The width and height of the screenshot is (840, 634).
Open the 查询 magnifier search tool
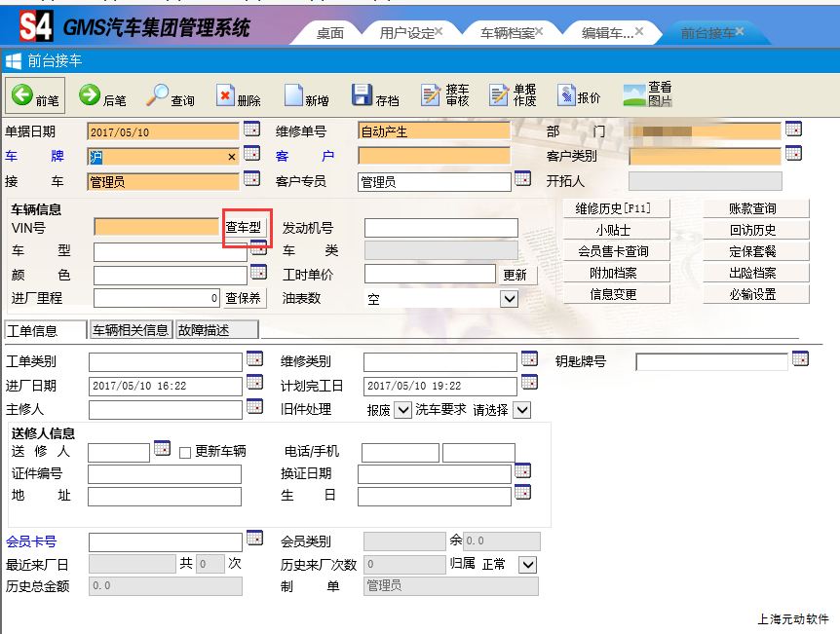tap(158, 94)
